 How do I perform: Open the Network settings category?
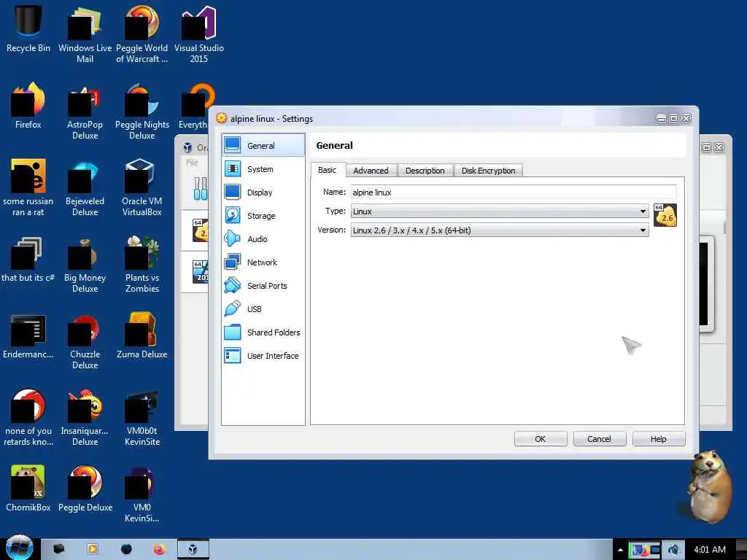(263, 262)
